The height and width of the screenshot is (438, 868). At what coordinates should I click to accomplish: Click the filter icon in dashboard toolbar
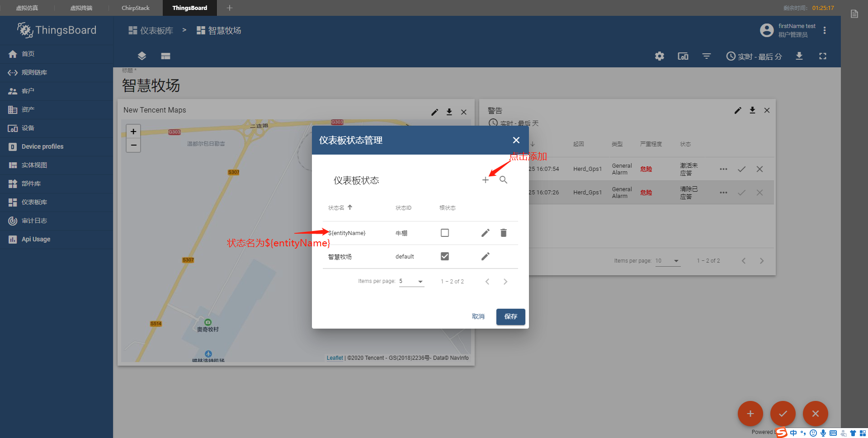[x=706, y=56]
